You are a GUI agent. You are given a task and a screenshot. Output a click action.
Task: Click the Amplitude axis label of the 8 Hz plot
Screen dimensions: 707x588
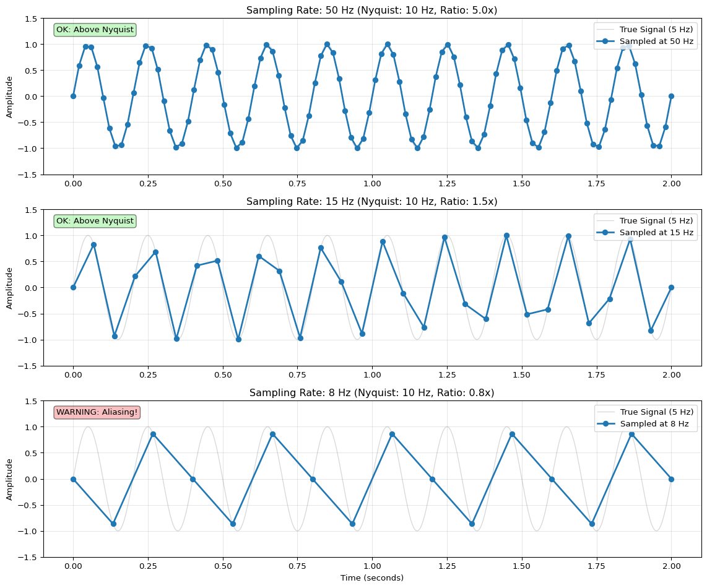coord(9,479)
